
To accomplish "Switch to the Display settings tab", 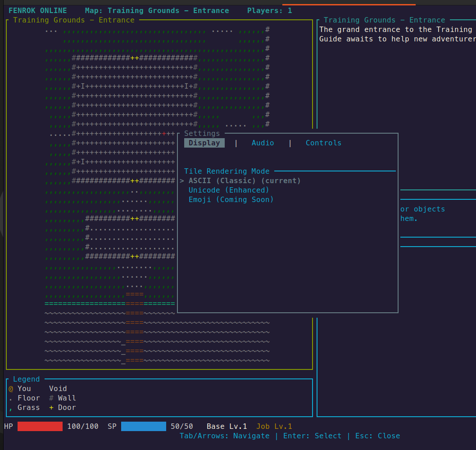I will tap(204, 143).
